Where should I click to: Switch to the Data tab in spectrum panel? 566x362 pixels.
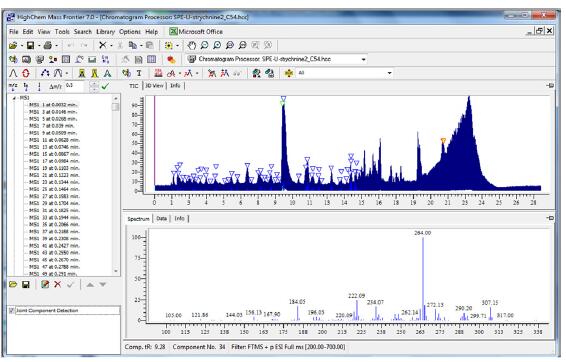point(161,219)
